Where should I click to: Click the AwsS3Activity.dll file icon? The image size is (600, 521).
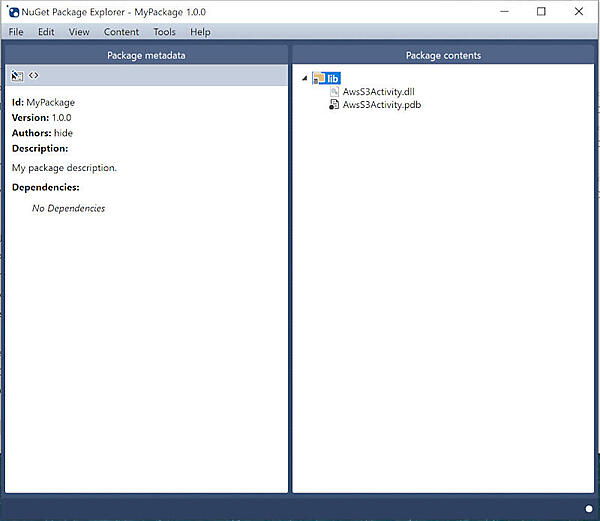pos(334,91)
